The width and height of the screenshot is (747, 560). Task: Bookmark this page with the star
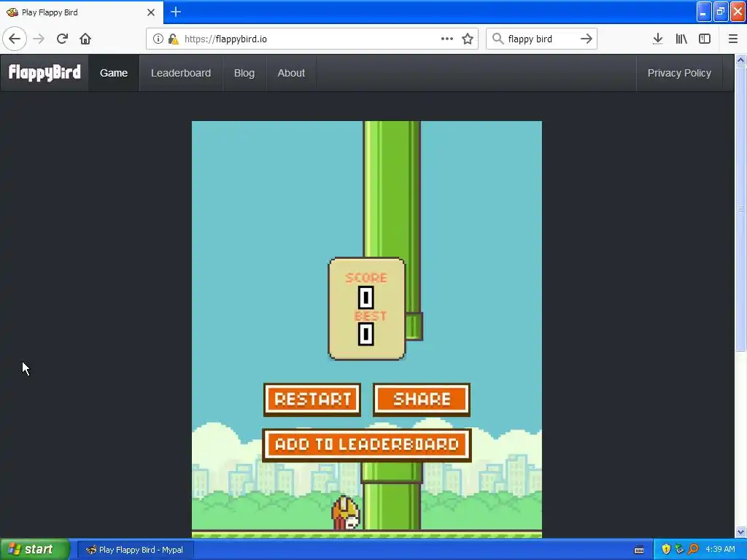pos(468,39)
